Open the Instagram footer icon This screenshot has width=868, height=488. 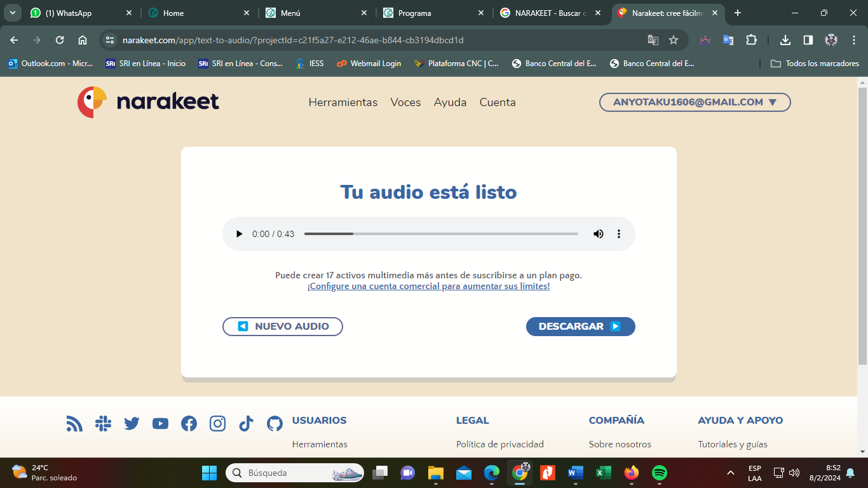tap(217, 424)
